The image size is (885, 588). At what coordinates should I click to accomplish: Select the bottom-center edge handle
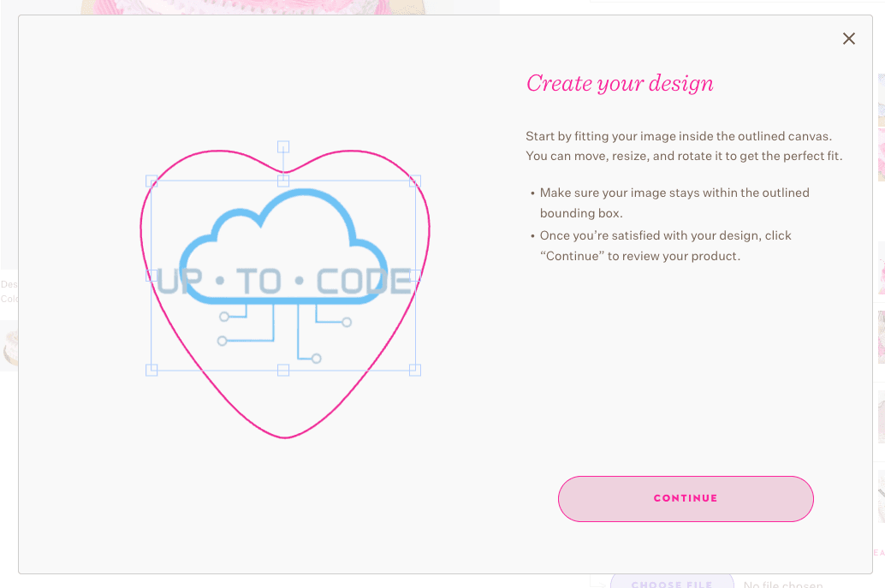[283, 370]
